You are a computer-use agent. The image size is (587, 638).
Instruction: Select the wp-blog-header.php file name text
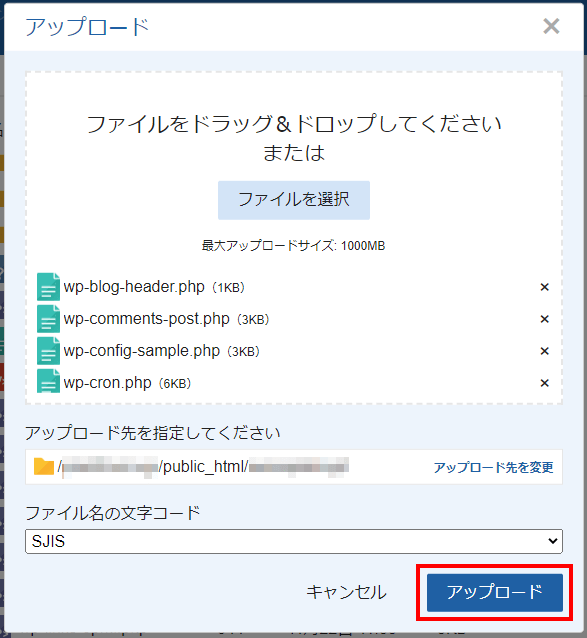tap(134, 287)
